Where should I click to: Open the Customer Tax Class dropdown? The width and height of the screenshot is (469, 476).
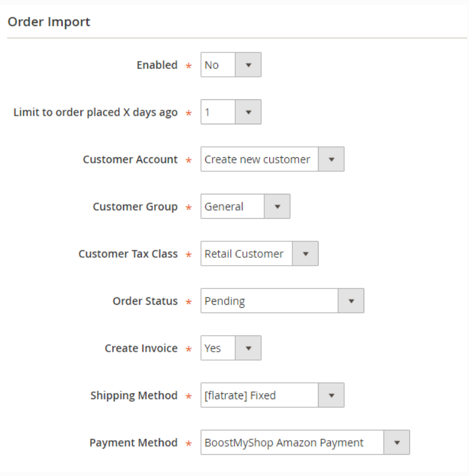pos(247,254)
